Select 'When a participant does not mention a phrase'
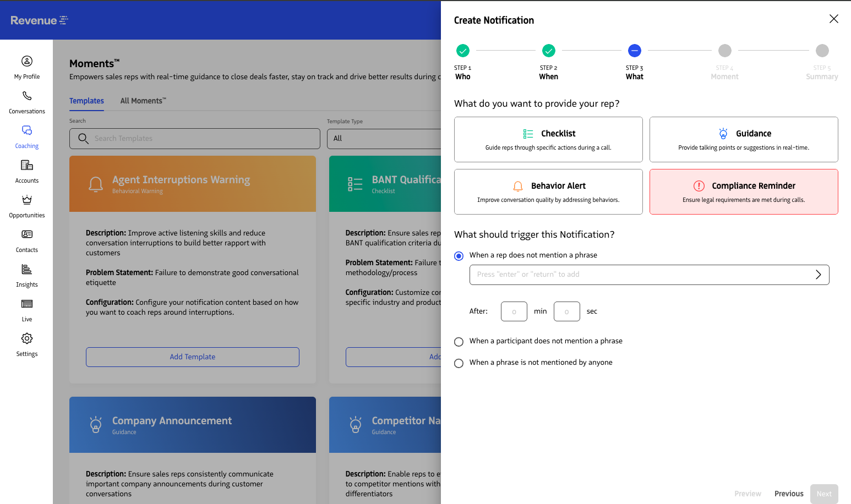Viewport: 851px width, 504px height. (x=459, y=342)
